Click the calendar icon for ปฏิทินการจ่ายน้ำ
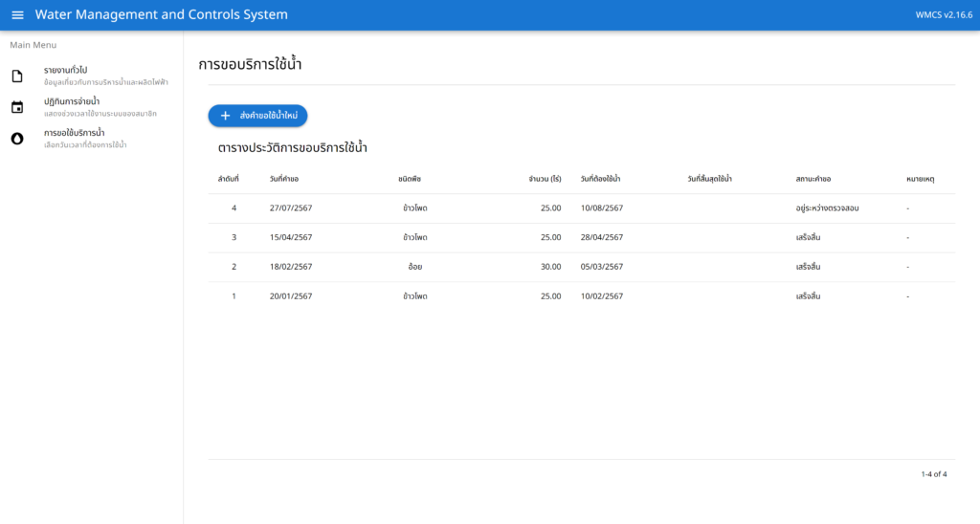Image resolution: width=980 pixels, height=524 pixels. pyautogui.click(x=17, y=107)
